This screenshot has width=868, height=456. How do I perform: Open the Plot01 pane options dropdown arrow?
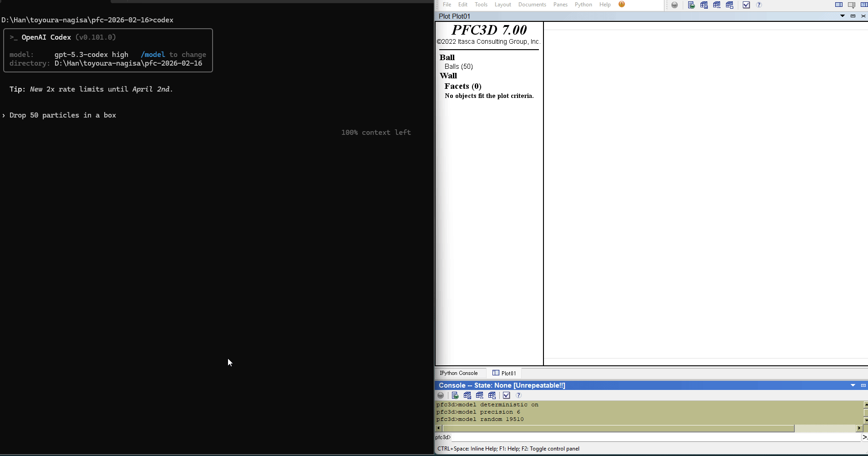click(843, 16)
